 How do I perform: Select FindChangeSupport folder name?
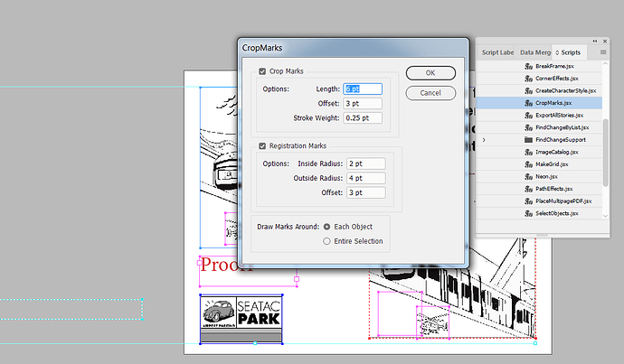click(x=561, y=140)
